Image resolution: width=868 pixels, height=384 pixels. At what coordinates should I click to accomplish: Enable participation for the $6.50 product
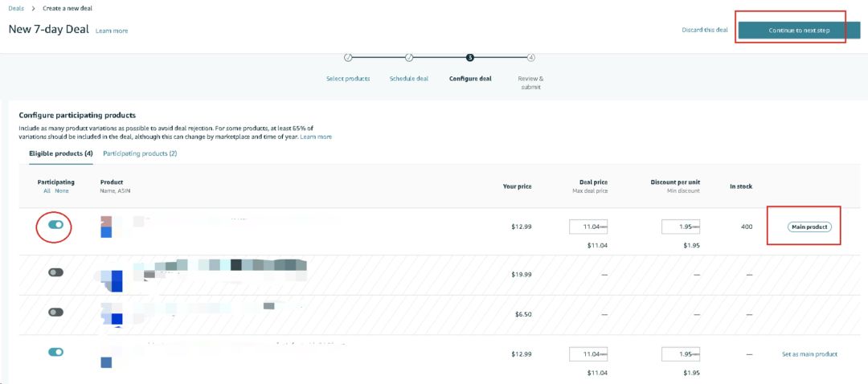(55, 312)
